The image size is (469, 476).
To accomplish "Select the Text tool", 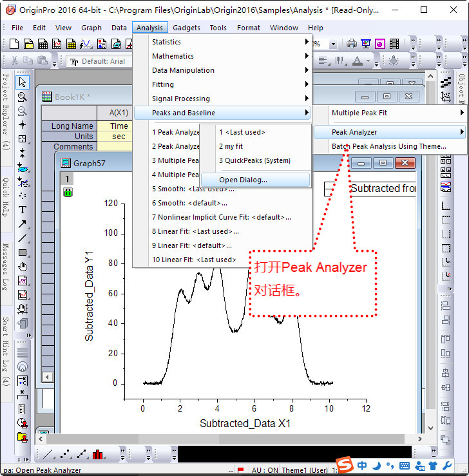I will (23, 210).
